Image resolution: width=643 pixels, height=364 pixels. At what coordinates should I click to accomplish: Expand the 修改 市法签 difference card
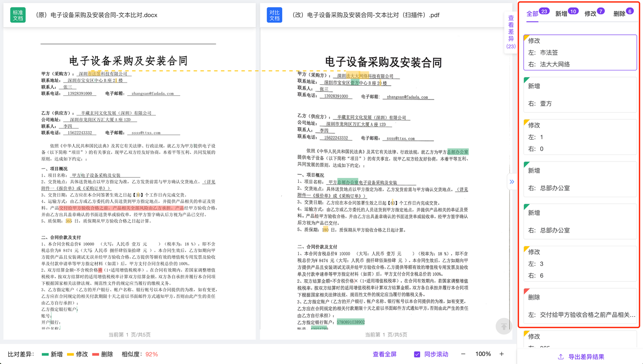click(580, 52)
